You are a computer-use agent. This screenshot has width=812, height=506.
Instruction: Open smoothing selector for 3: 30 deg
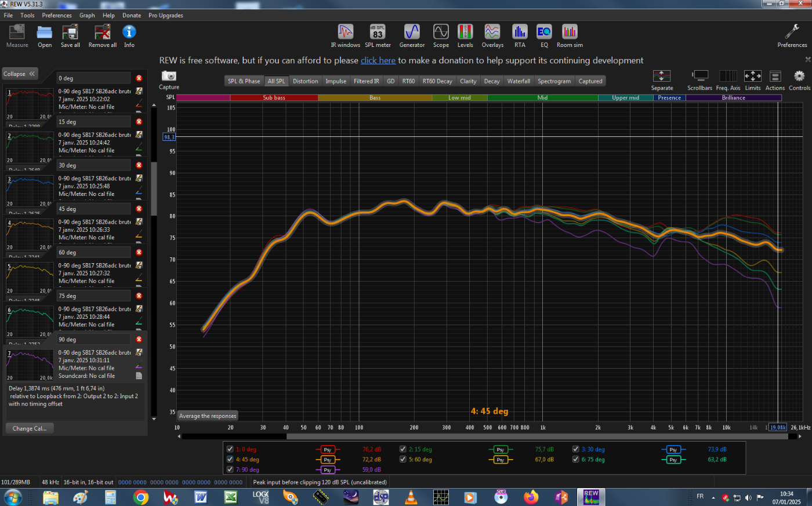[x=673, y=450]
